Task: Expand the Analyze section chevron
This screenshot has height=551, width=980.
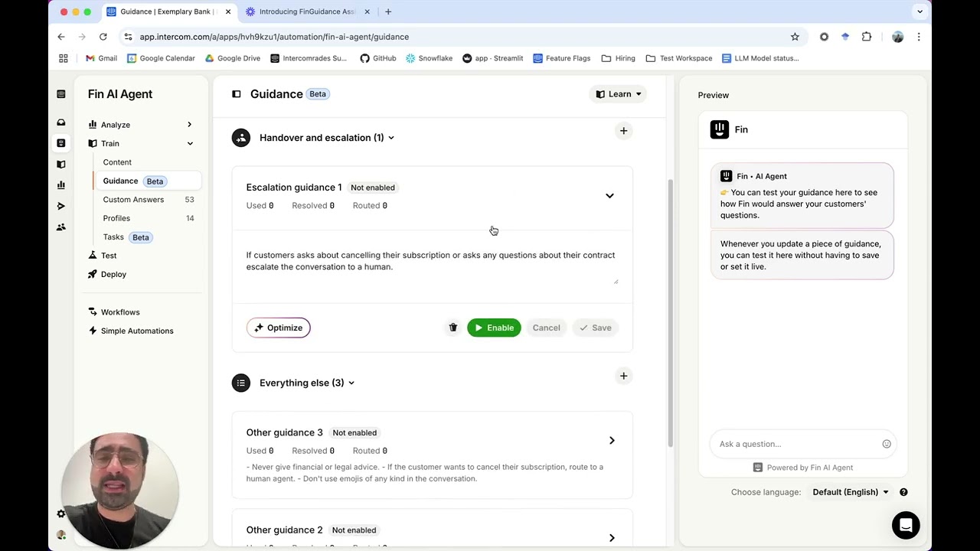Action: (x=190, y=125)
